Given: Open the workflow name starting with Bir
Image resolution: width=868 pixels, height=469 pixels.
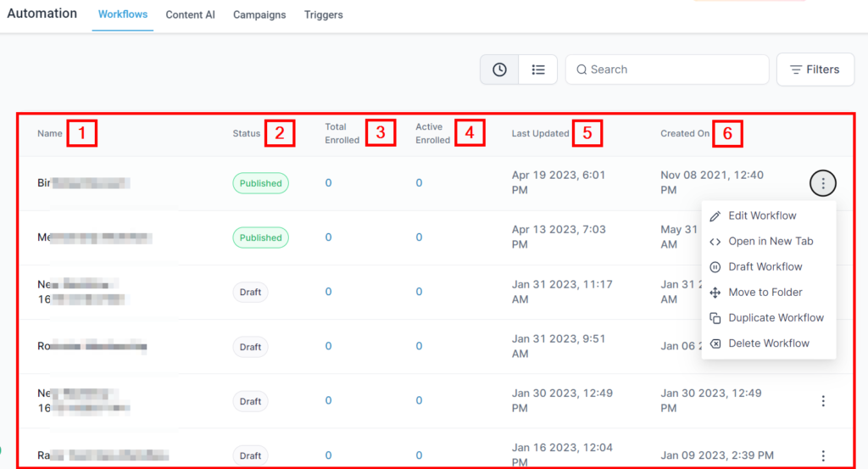Looking at the screenshot, I should pos(84,182).
